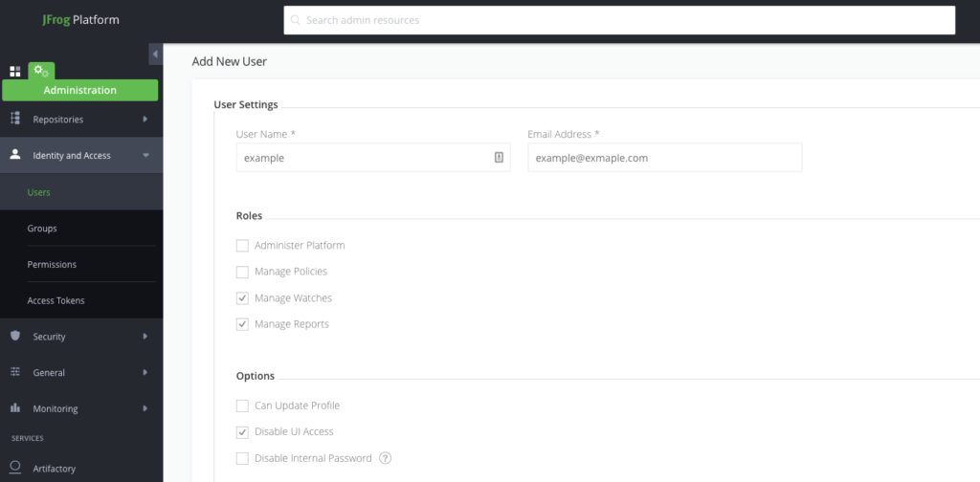This screenshot has height=482, width=980.
Task: Click the Repositories sidebar icon
Action: [14, 120]
